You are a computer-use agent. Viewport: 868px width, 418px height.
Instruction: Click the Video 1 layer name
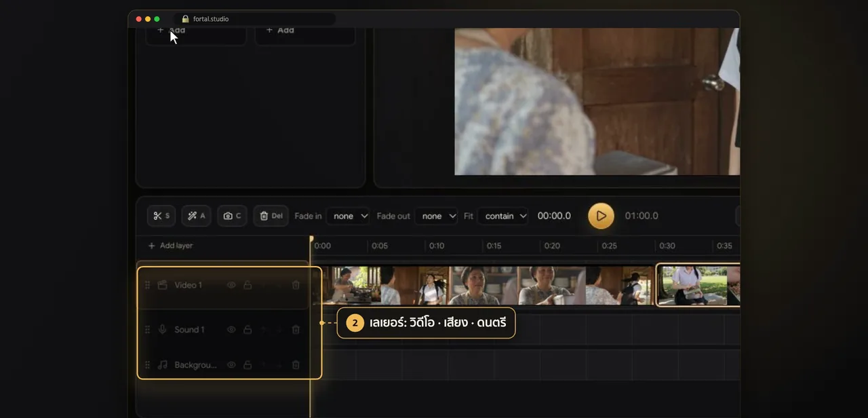point(188,285)
